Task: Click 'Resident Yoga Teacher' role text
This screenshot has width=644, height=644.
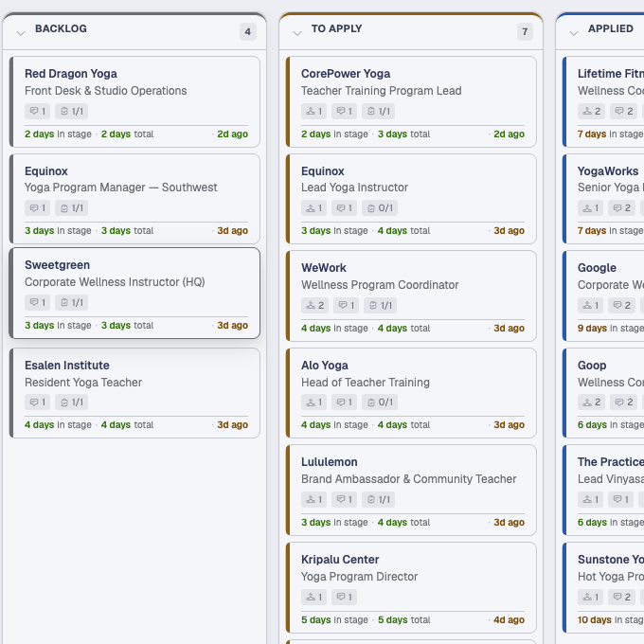Action: [83, 383]
